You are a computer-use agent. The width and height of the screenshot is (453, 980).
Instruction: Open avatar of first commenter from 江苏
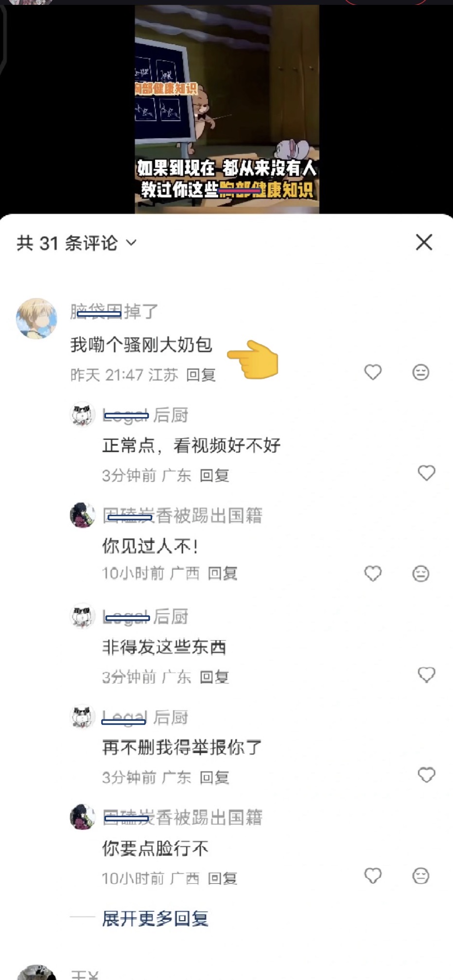(x=36, y=319)
